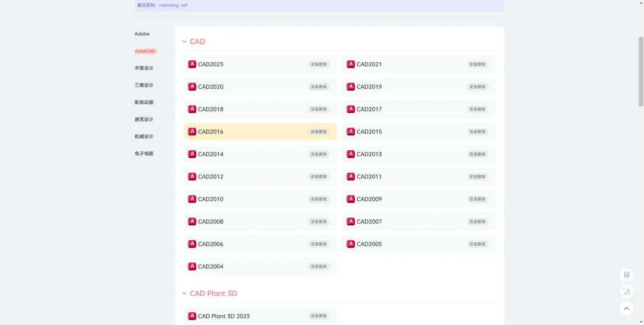Click the AutoCAD icon beside CAD2015
The width and height of the screenshot is (644, 325).
(351, 131)
